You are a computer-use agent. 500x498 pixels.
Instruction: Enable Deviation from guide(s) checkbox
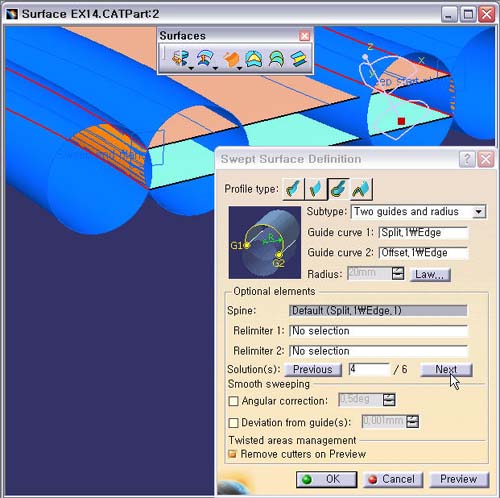click(x=233, y=423)
